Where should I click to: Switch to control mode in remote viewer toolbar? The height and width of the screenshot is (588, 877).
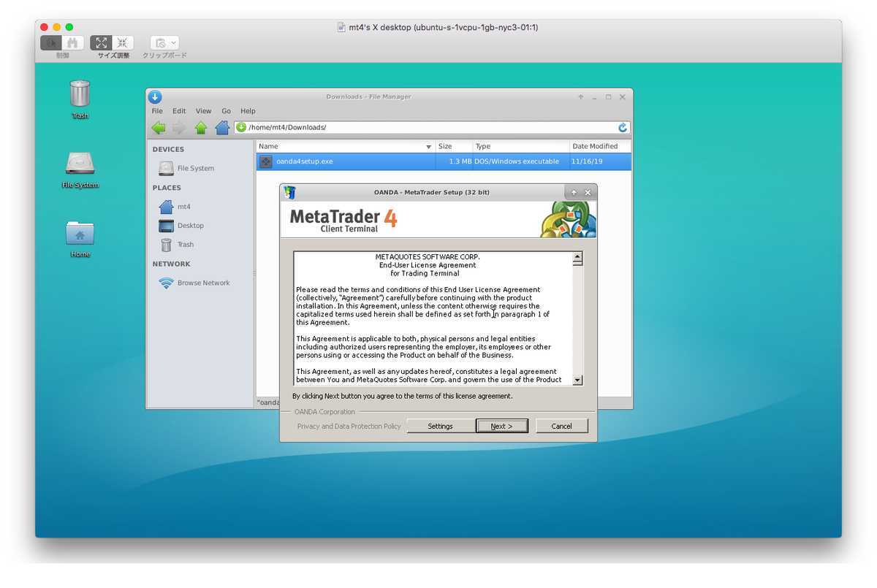51,43
